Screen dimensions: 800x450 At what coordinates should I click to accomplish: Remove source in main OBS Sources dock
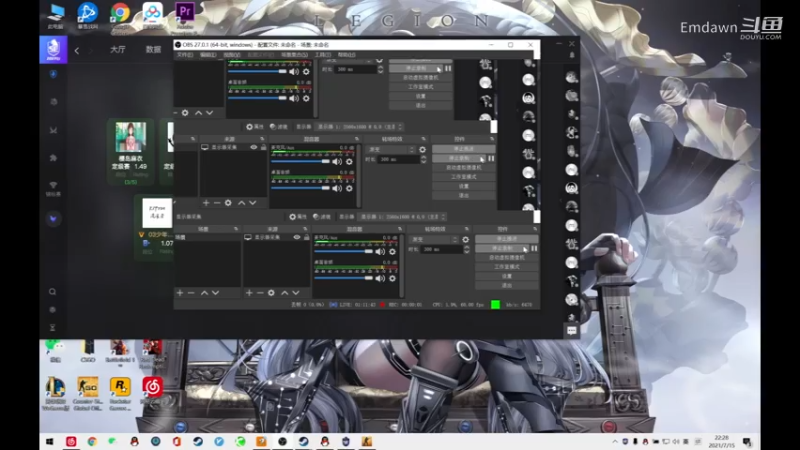click(260, 293)
